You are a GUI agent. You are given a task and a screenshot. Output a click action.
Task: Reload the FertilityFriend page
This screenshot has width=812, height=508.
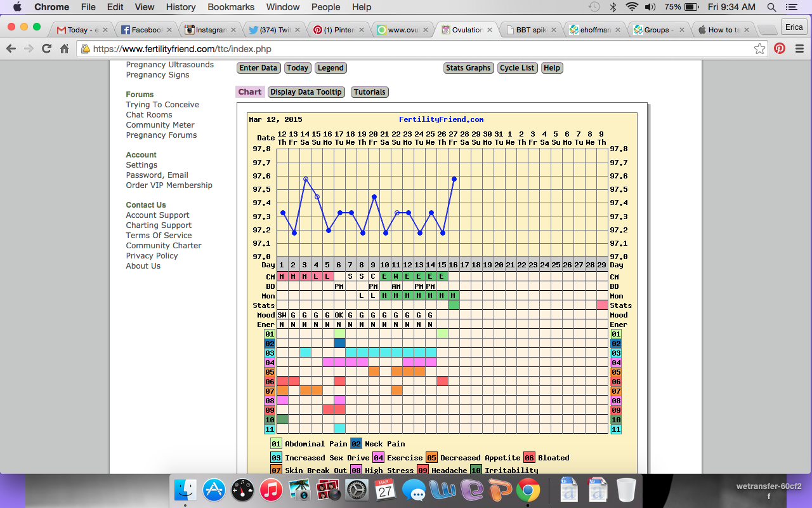click(46, 49)
